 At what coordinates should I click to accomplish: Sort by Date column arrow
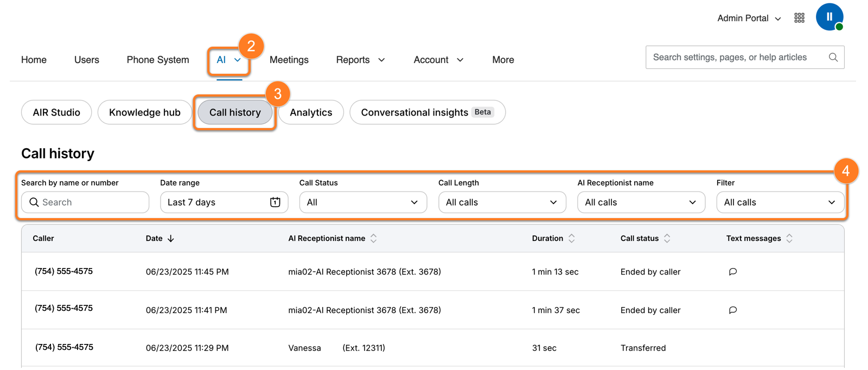pos(171,239)
